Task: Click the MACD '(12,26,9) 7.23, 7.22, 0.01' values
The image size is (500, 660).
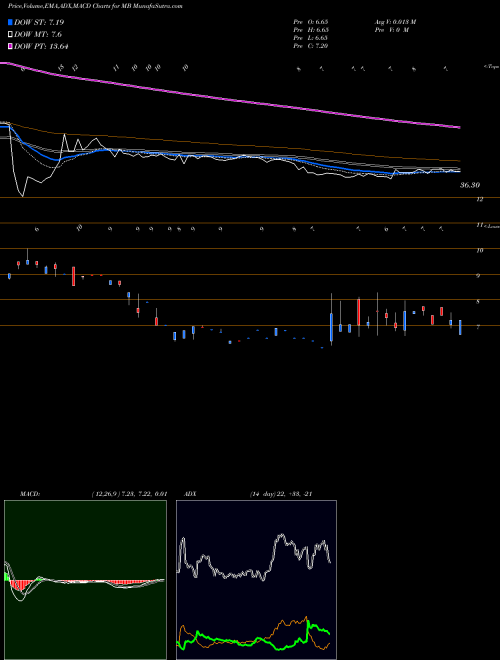Action: 129,494
